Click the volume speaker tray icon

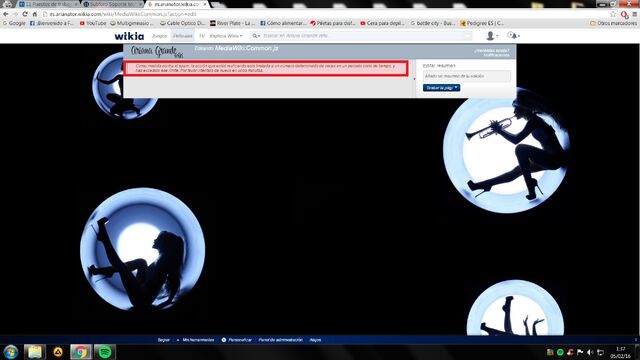point(590,352)
